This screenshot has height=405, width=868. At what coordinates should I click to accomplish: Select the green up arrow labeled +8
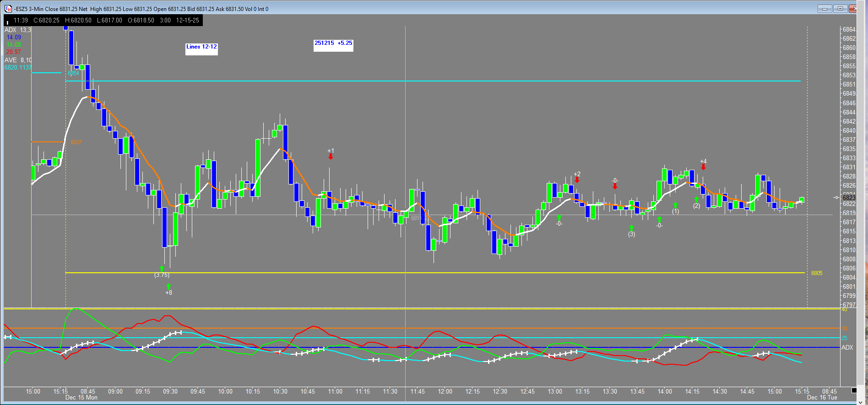[x=168, y=287]
